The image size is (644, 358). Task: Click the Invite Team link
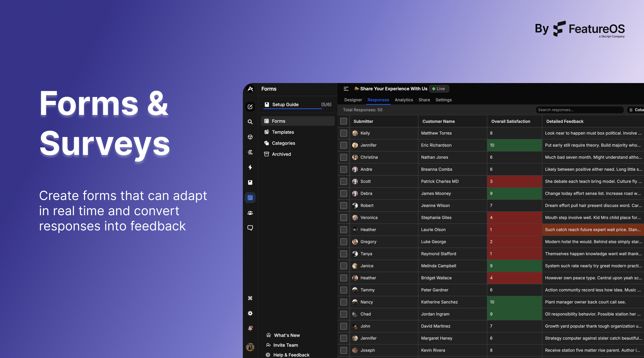point(285,345)
